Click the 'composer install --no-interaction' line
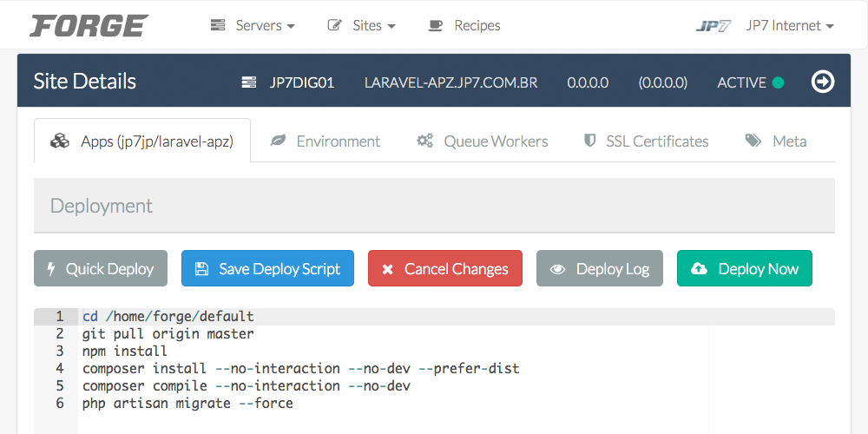This screenshot has width=868, height=434. (301, 368)
